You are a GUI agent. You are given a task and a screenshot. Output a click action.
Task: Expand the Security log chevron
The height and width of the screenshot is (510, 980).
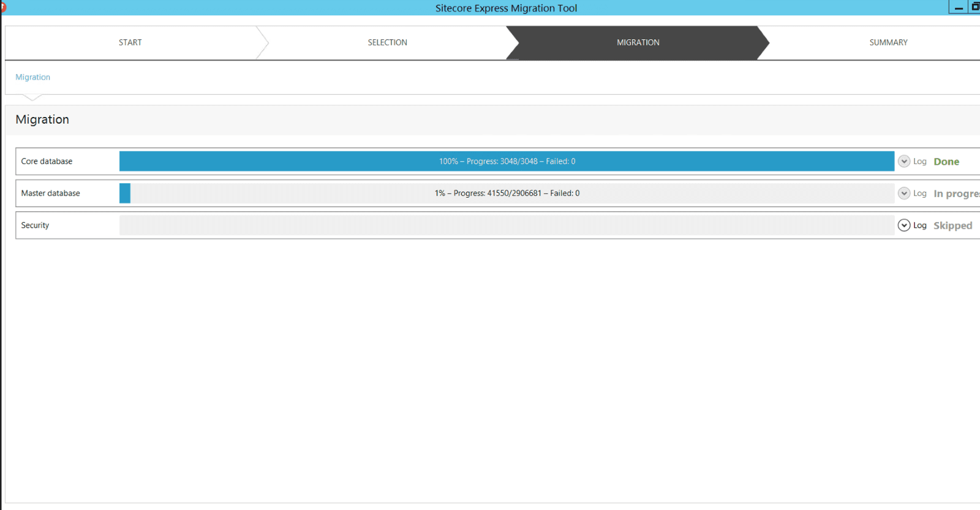click(x=904, y=225)
